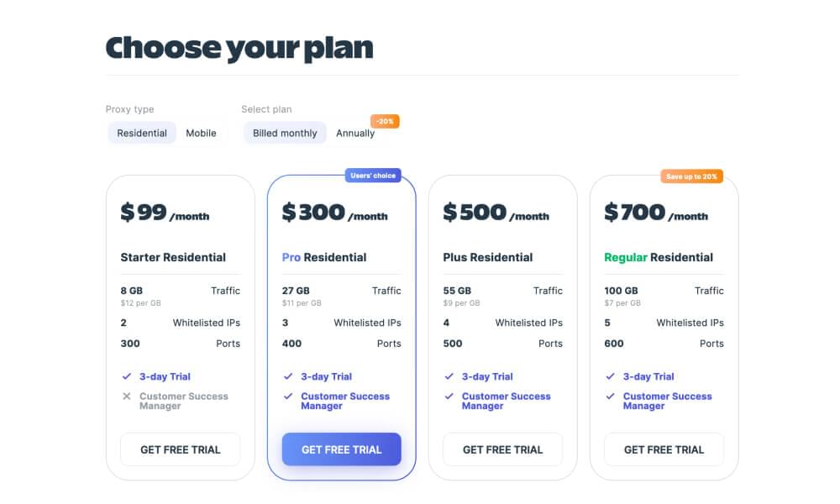This screenshot has width=840, height=504.
Task: Get free trial for Starter Residential
Action: tap(180, 449)
